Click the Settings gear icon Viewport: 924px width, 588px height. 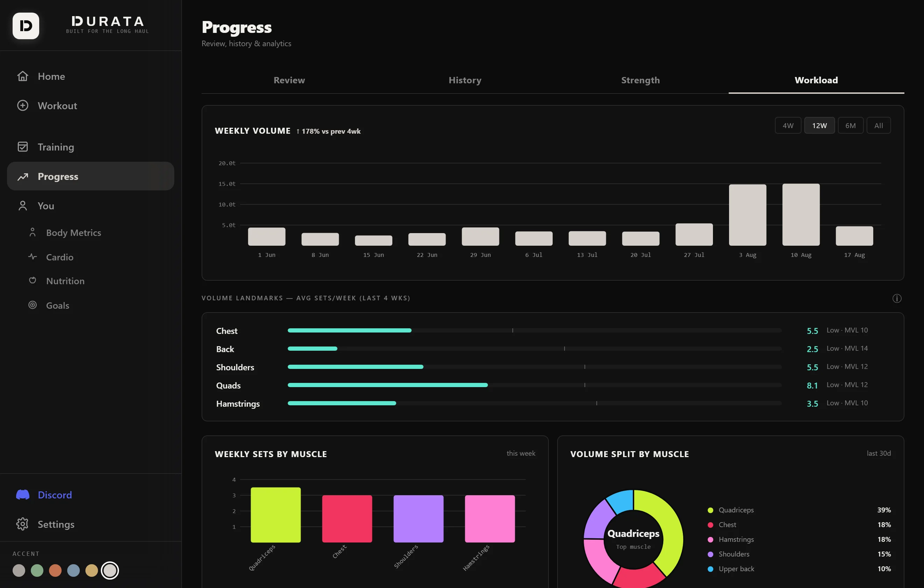pos(23,524)
